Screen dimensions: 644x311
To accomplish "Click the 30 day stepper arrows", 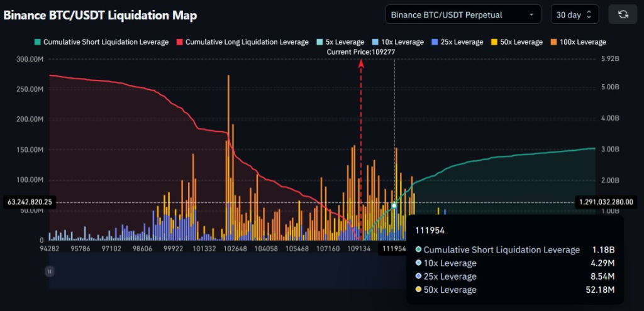I will [x=589, y=15].
